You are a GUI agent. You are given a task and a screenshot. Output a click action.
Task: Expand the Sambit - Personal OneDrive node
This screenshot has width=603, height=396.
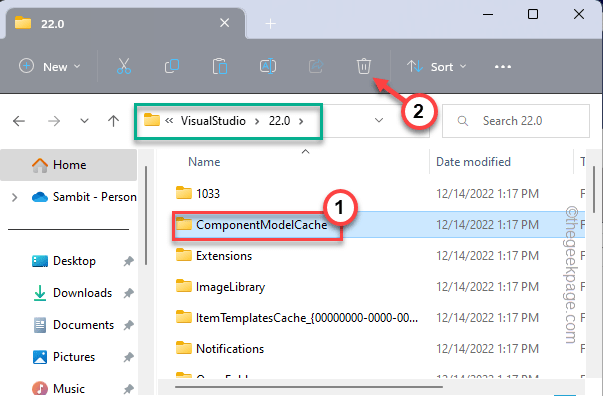tap(15, 197)
